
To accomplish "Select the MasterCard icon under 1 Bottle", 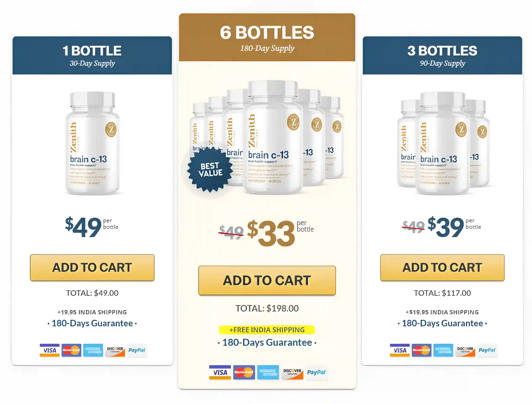I will (71, 350).
